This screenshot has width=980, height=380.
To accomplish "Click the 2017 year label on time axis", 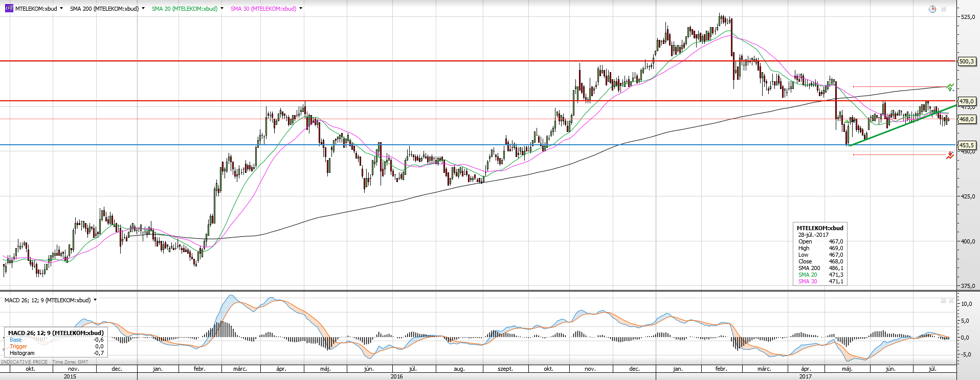I will (x=806, y=376).
